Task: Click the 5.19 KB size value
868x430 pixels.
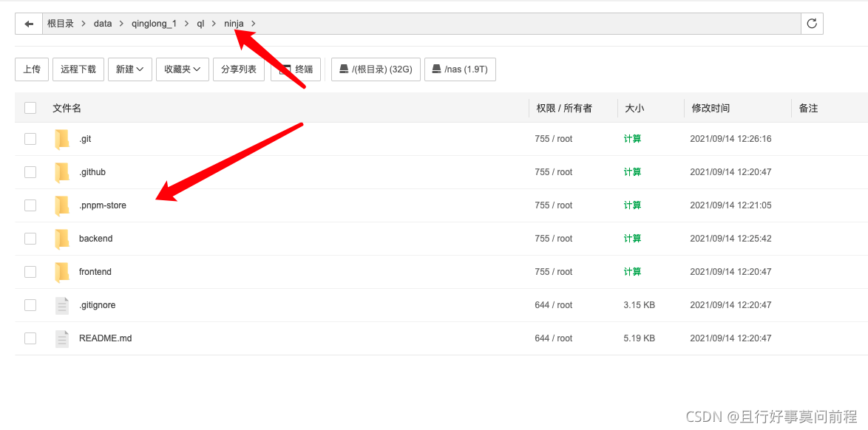Action: coord(640,338)
